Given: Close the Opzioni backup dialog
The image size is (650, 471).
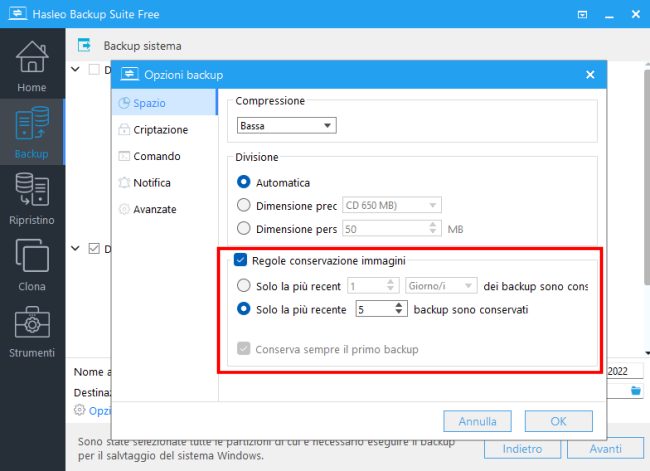Looking at the screenshot, I should [590, 75].
